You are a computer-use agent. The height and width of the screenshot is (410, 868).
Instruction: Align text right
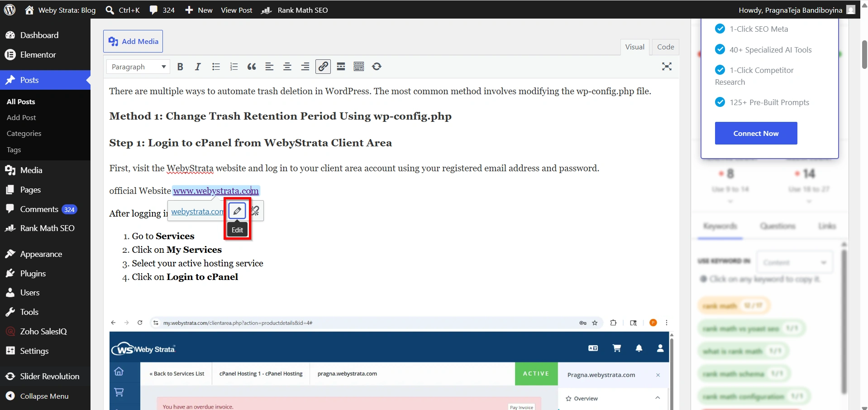tap(305, 67)
